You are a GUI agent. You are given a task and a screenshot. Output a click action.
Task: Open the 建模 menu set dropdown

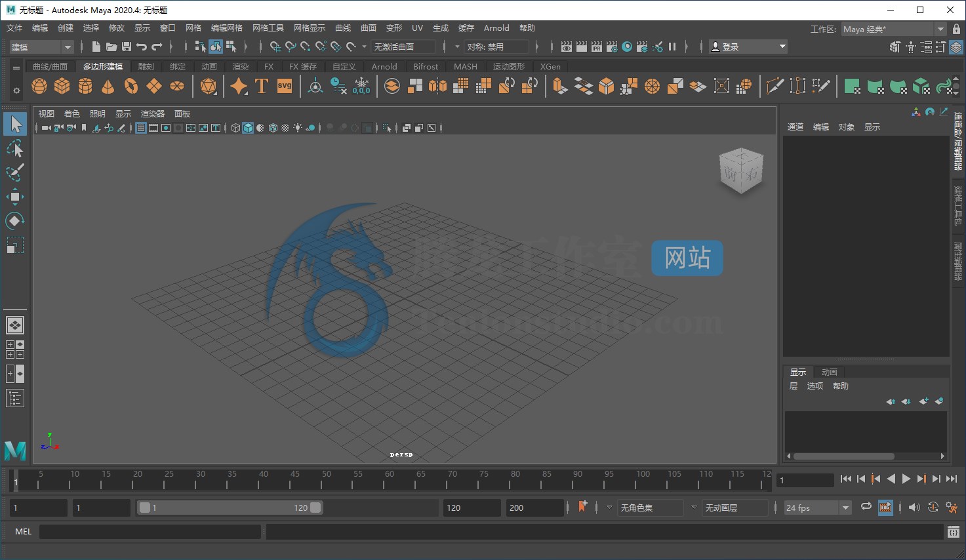coord(41,47)
